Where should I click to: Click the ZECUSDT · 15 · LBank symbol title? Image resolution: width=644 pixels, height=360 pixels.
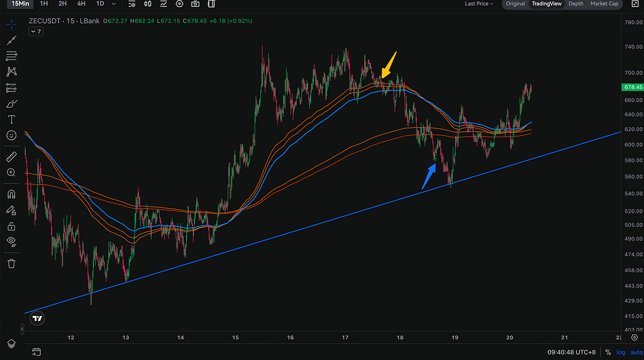coord(64,21)
